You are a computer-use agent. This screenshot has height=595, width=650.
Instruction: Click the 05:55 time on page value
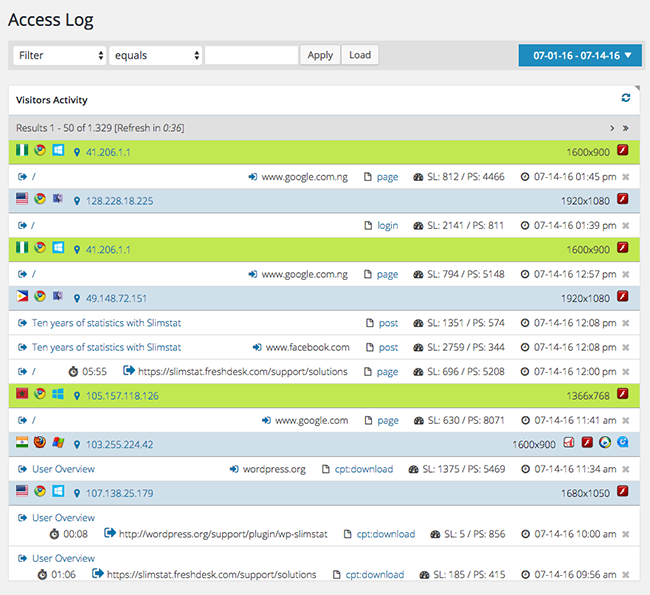click(94, 372)
